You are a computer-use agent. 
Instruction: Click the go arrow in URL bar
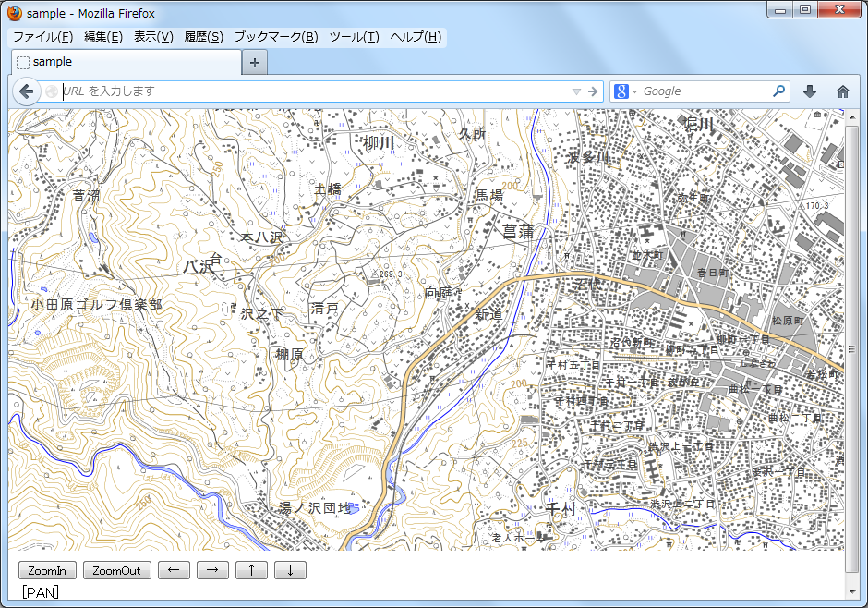pos(593,91)
